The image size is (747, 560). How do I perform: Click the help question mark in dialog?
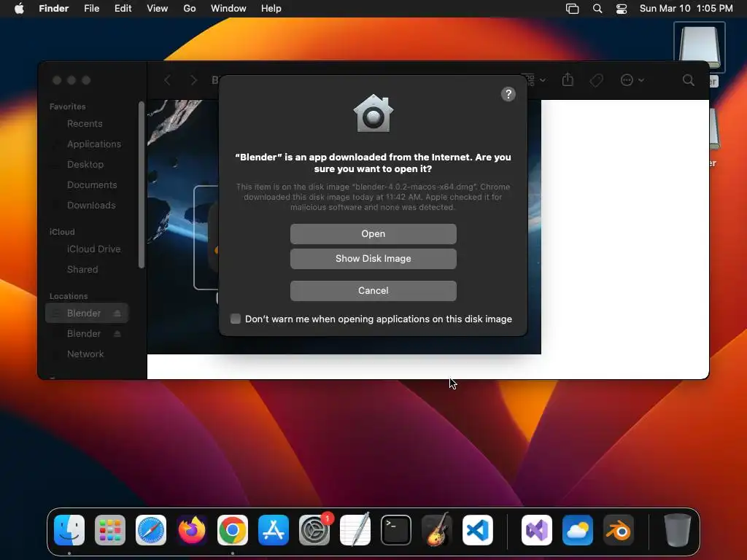click(x=508, y=94)
